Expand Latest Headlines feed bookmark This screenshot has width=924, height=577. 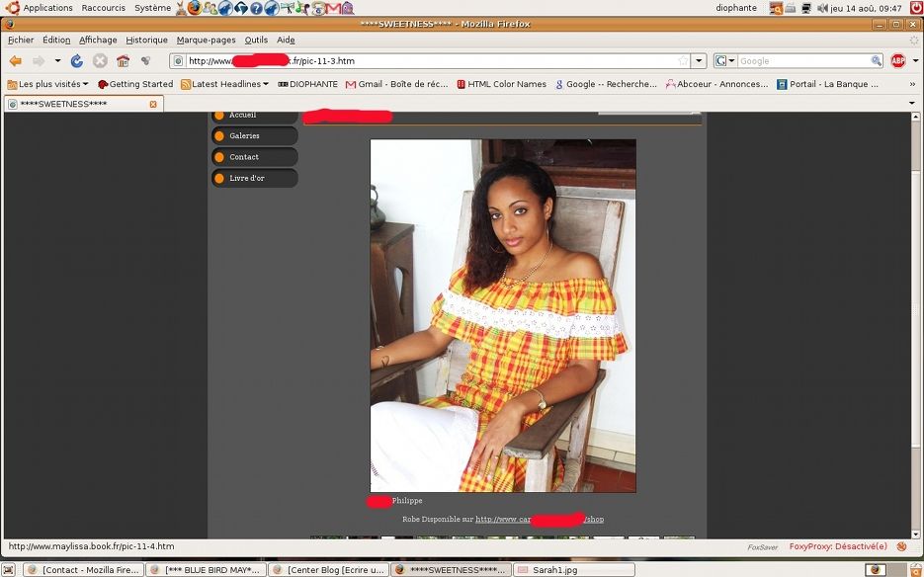(x=224, y=84)
